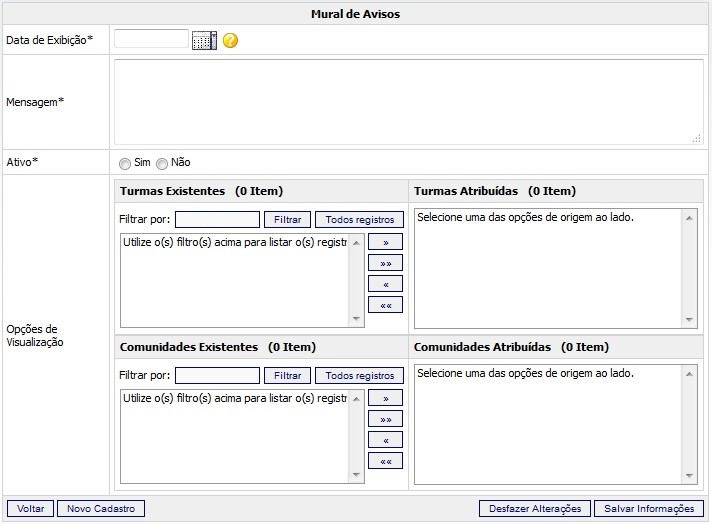Move selected turma right with single arrow
The height and width of the screenshot is (524, 712).
click(385, 242)
